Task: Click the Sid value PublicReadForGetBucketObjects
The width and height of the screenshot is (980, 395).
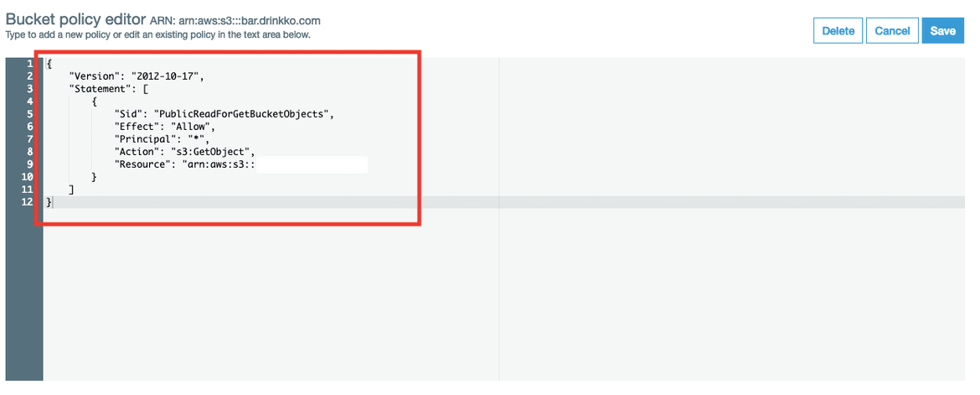Action: pos(245,114)
